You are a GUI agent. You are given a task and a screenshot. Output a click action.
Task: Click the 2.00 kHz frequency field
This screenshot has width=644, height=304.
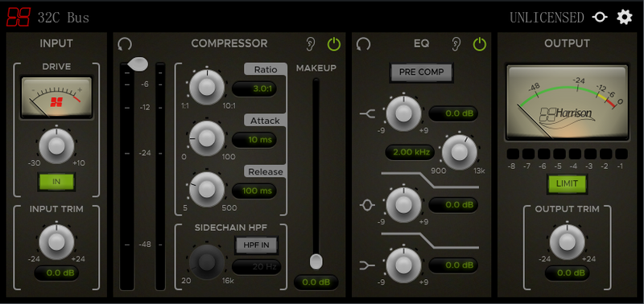tap(410, 153)
